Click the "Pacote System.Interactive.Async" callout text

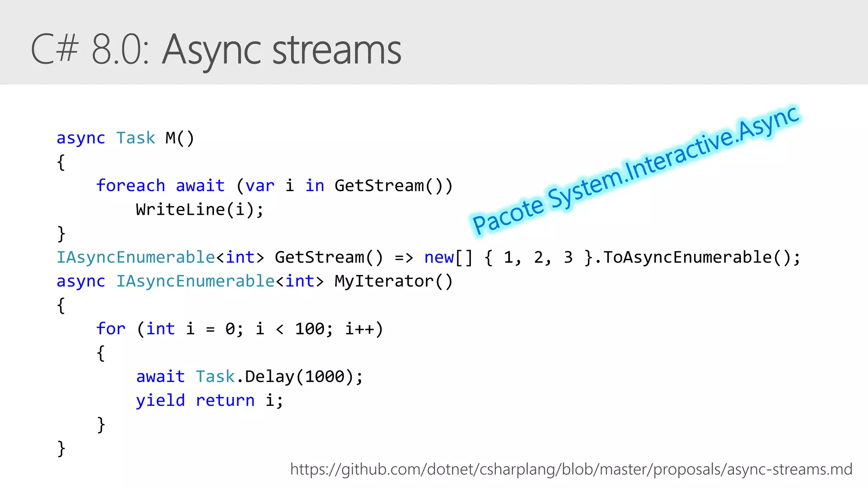point(636,170)
